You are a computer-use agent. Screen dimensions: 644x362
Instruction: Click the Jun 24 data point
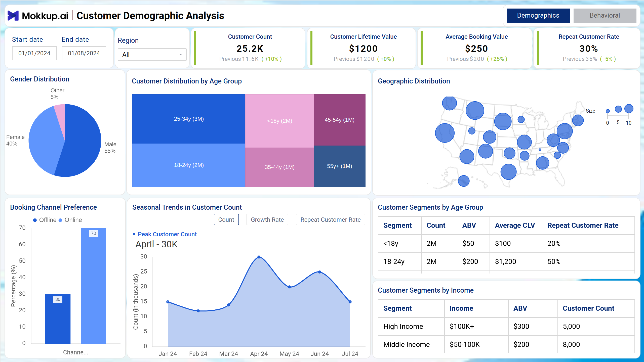(x=319, y=272)
